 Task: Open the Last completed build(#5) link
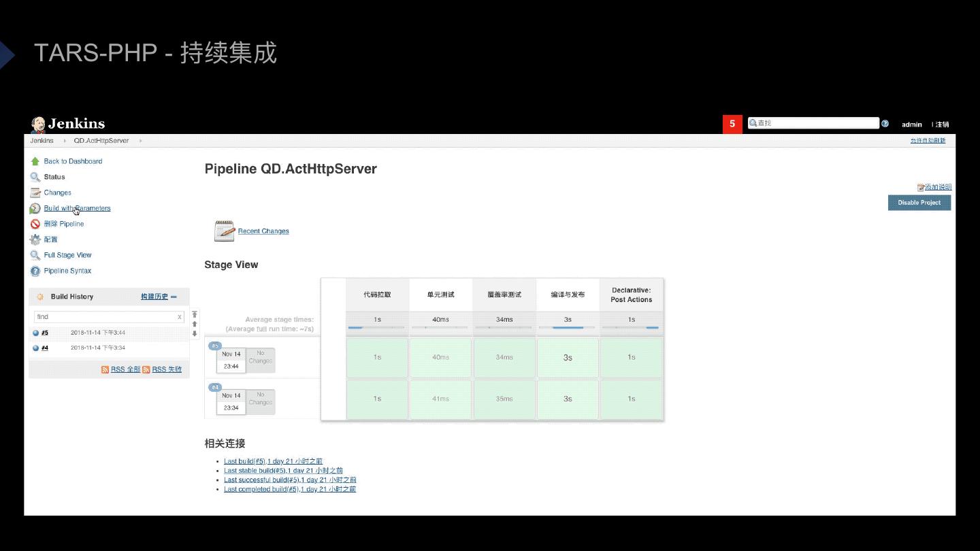290,489
